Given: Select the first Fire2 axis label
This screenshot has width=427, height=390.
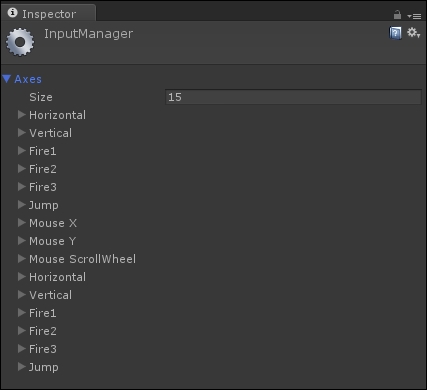Looking at the screenshot, I should click(43, 169).
